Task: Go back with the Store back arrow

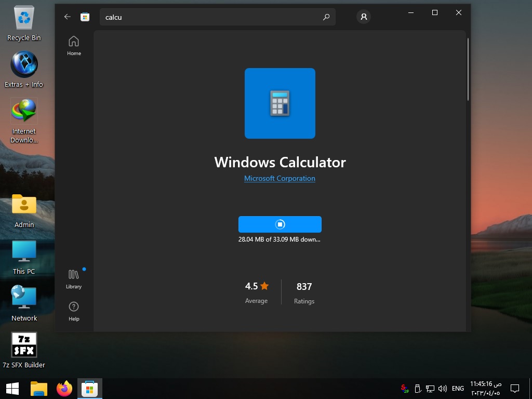Action: tap(67, 17)
